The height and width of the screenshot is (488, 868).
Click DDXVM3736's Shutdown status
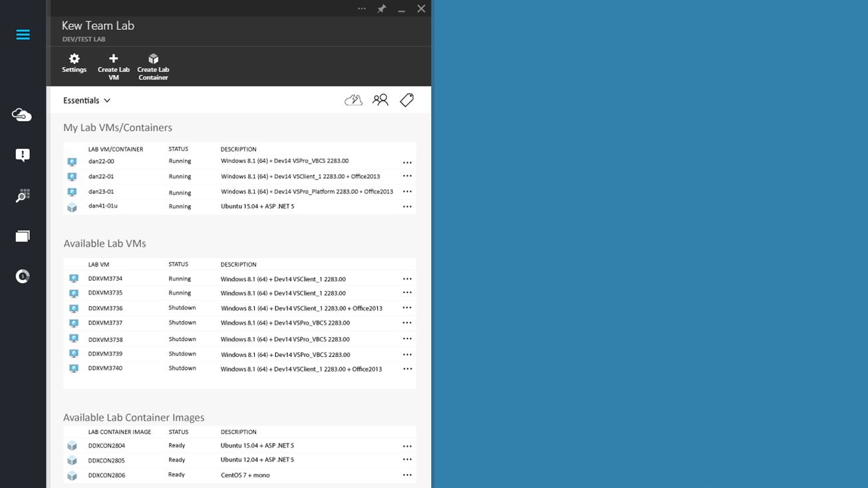pos(182,308)
